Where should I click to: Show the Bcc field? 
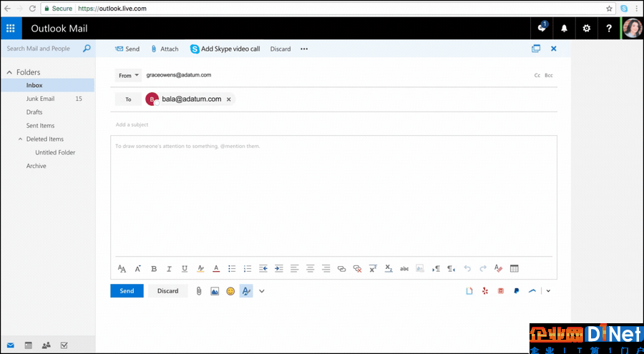(x=549, y=75)
